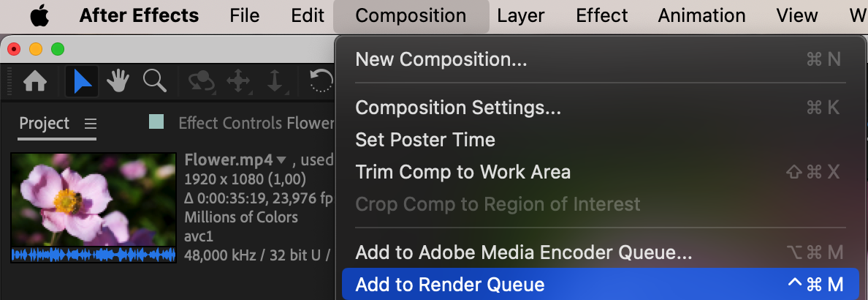Expand the Flower.mp4 dropdown arrow
This screenshot has height=300, width=868.
(281, 160)
